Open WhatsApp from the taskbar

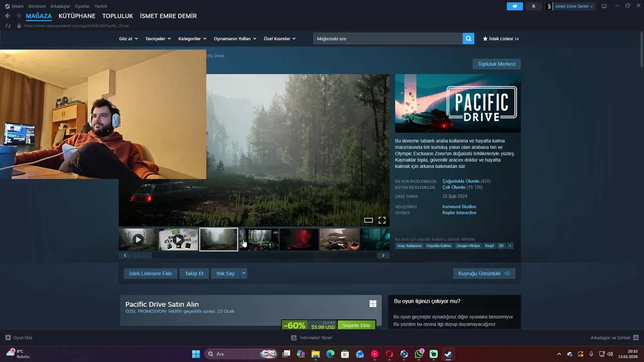(419, 354)
